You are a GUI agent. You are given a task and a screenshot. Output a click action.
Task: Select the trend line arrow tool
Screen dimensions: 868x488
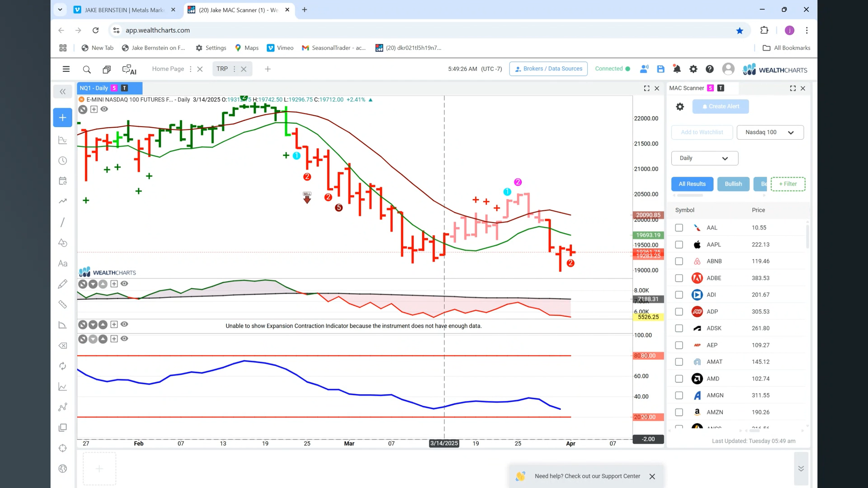tap(63, 201)
